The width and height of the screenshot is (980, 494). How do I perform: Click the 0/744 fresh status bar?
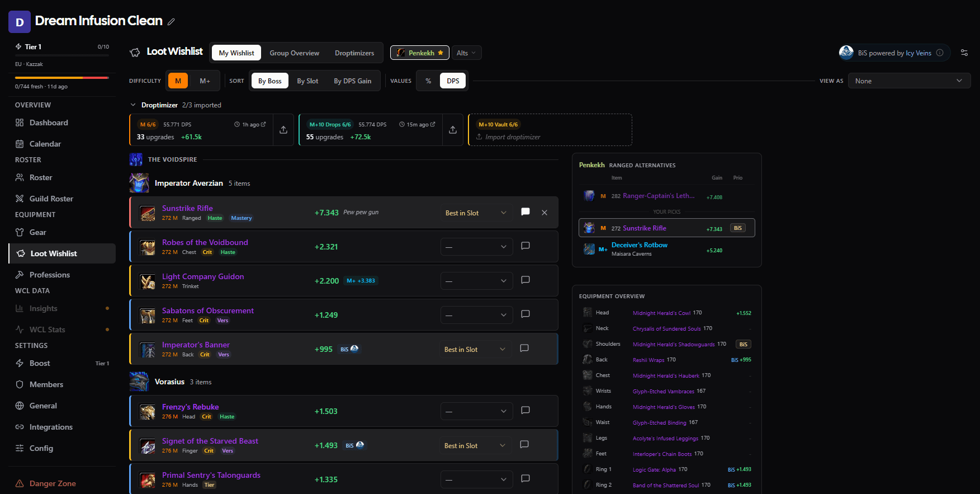tap(62, 78)
